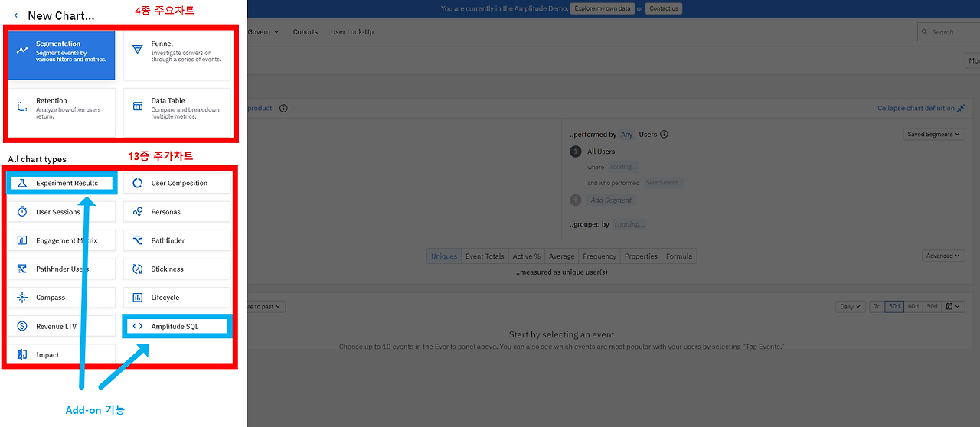Set date range to 90d

pos(932,306)
